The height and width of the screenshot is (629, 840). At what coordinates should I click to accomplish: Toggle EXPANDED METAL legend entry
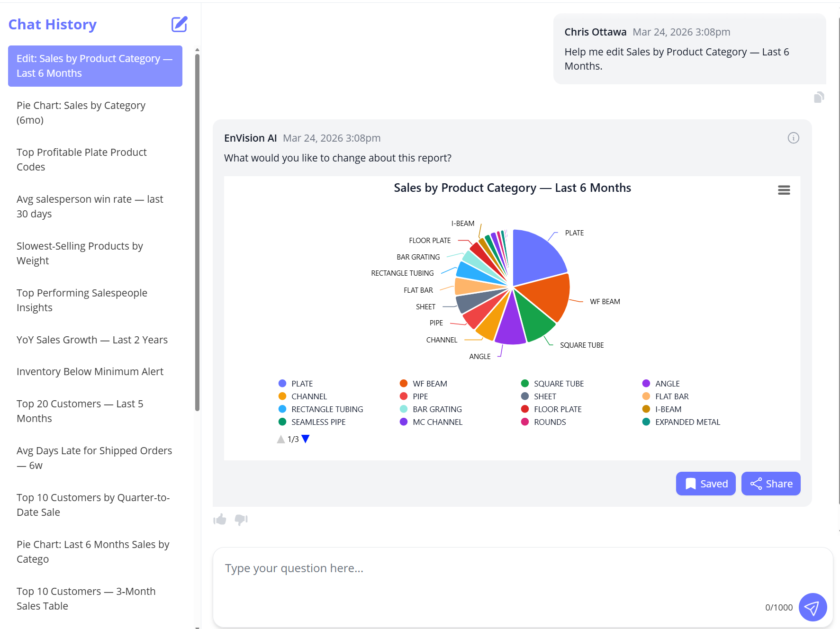[681, 422]
